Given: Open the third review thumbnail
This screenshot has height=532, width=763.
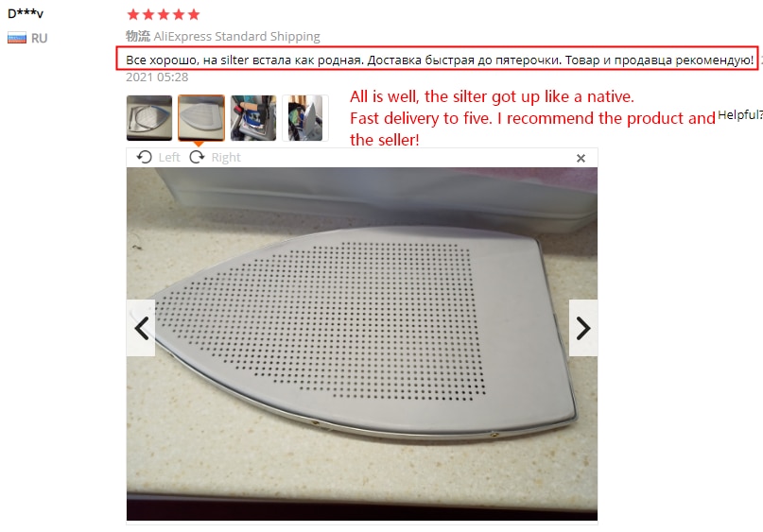Looking at the screenshot, I should (x=253, y=118).
